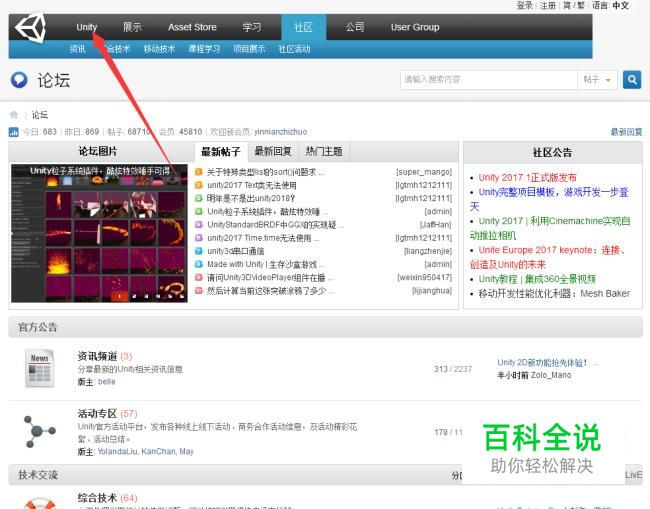Open the 学习 menu item

tap(252, 27)
